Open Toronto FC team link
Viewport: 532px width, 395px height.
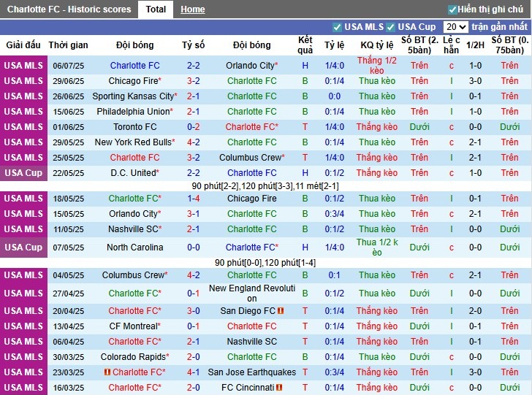pos(135,127)
